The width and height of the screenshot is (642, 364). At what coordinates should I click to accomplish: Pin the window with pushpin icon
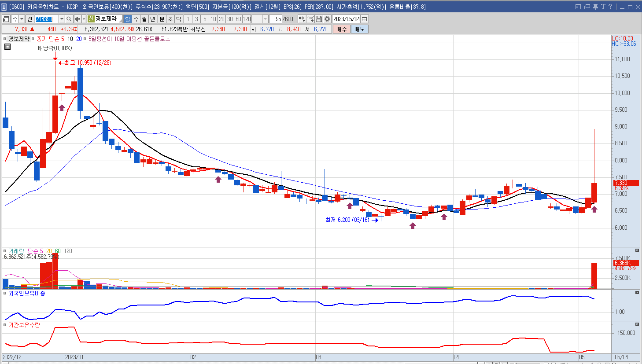click(x=595, y=7)
